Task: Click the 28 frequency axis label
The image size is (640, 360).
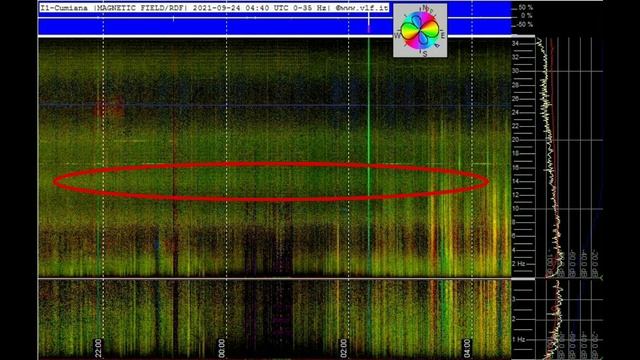Action: pyautogui.click(x=516, y=85)
